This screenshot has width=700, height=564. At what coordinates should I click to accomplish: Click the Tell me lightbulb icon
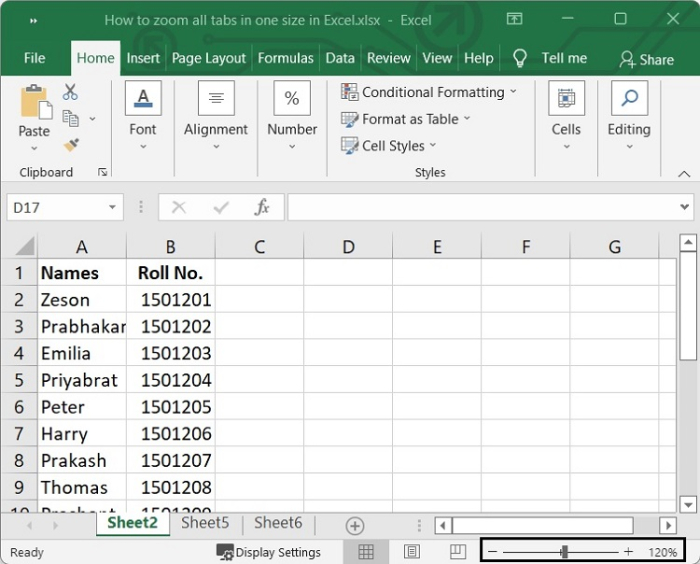520,58
